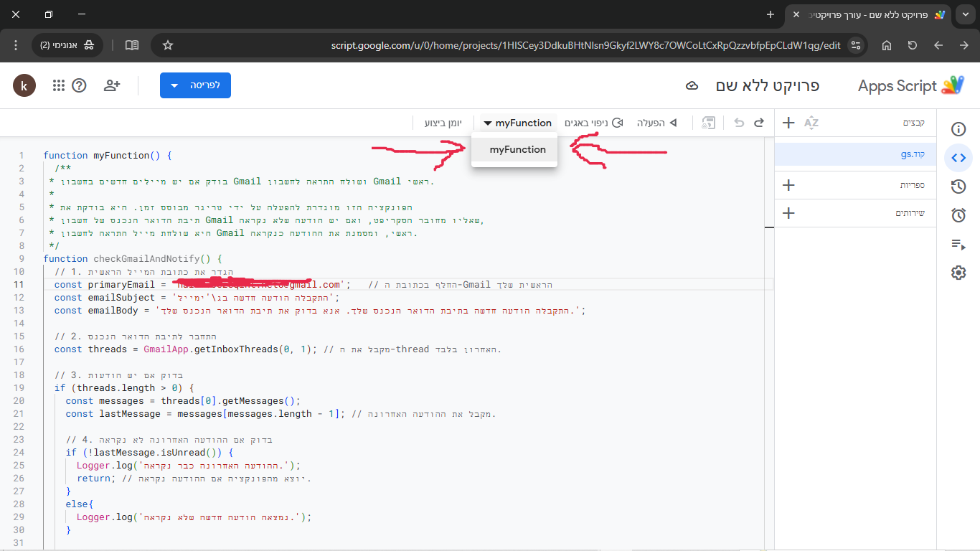The height and width of the screenshot is (551, 980).
Task: Open the Google apps grid icon
Action: (x=59, y=85)
